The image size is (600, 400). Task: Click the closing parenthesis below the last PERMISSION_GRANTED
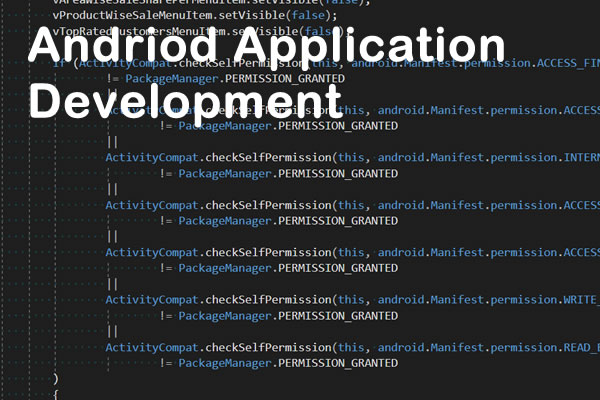(55, 379)
